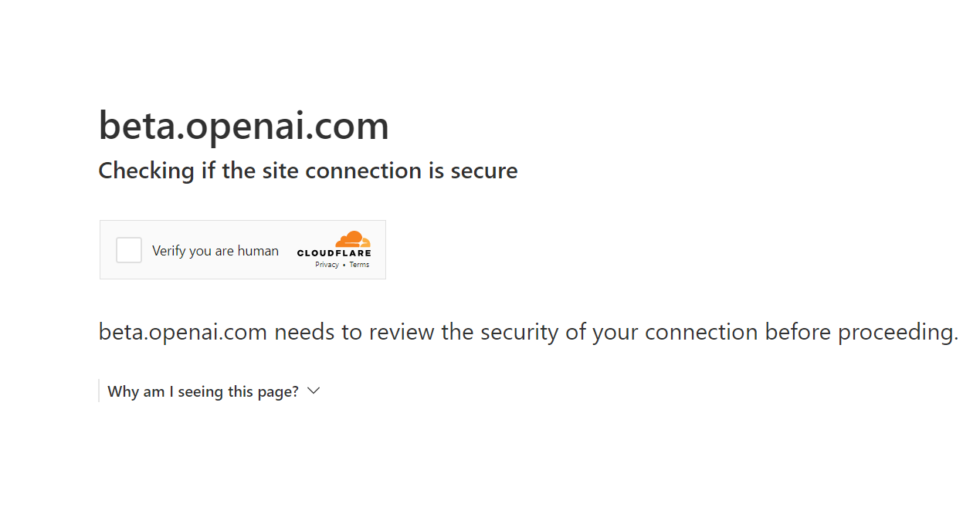The height and width of the screenshot is (521, 980).
Task: Click "Checking if the site connection is secure" subheading
Action: (307, 171)
